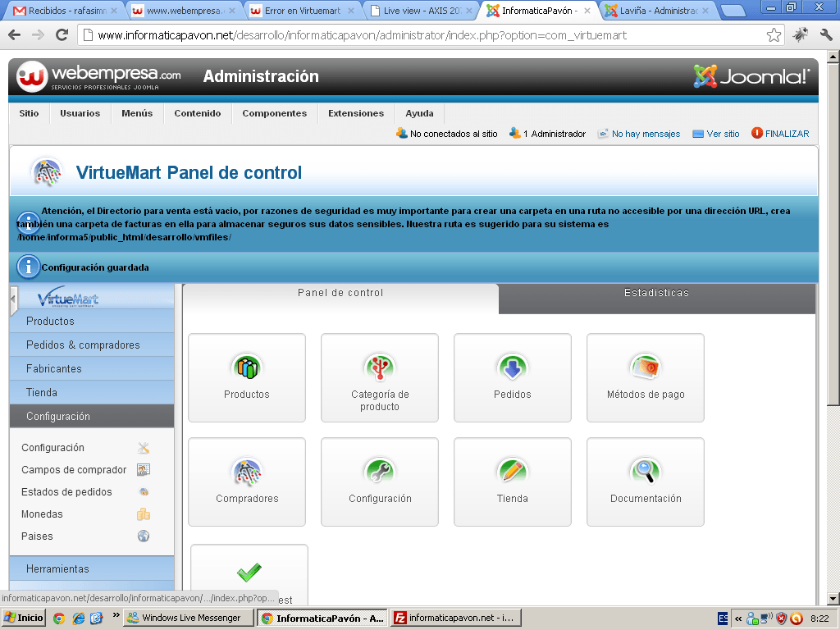Open Categoría de producto panel icon
The height and width of the screenshot is (630, 840).
pyautogui.click(x=380, y=377)
